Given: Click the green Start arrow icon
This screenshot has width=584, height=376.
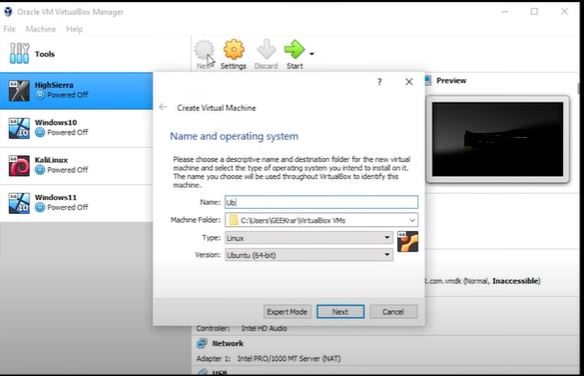Looking at the screenshot, I should (294, 49).
